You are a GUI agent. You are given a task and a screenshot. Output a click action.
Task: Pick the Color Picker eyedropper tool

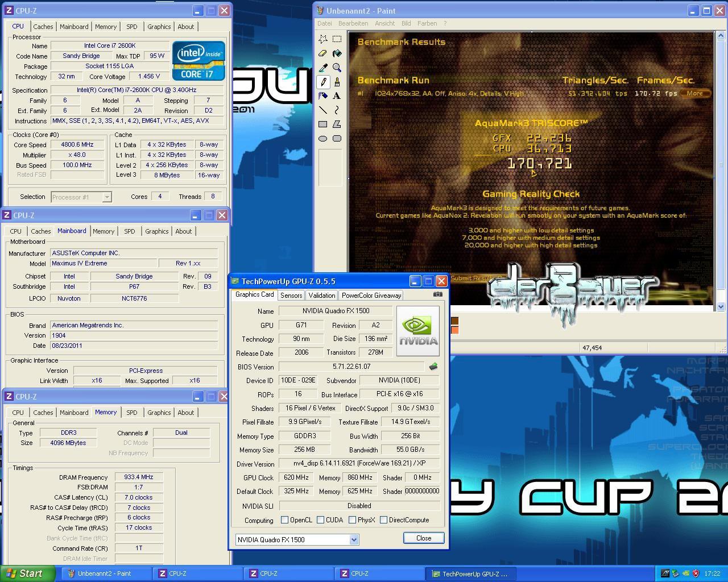[323, 68]
